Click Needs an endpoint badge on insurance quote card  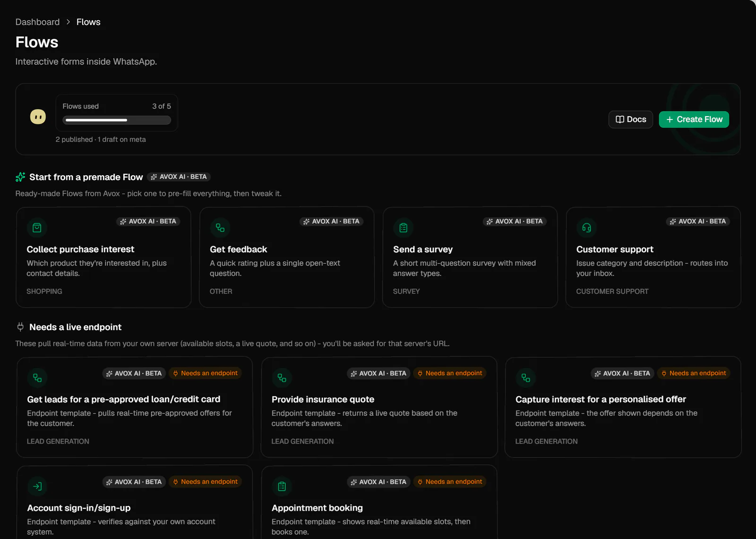click(450, 373)
